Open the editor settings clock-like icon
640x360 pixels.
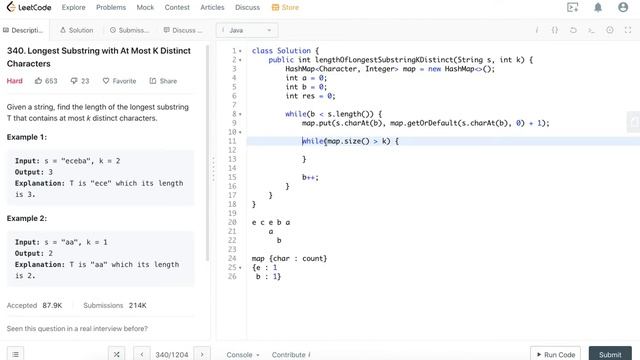[x=610, y=30]
